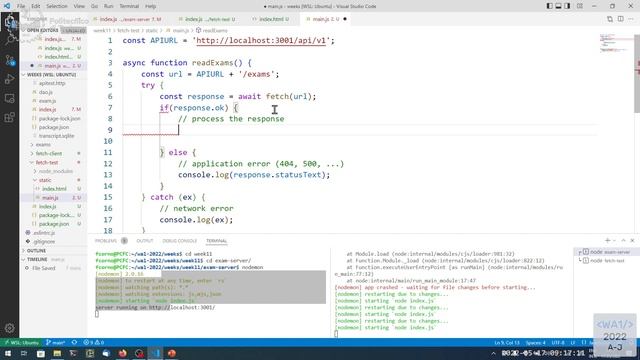Click the LF end-of-line indicator

(573, 342)
